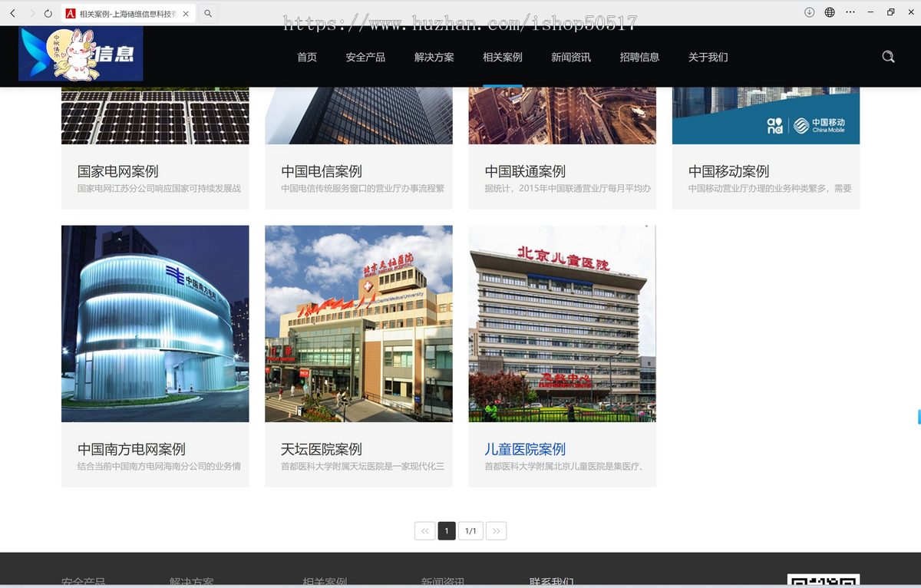Click the 中国南方电网 glass building image

coord(155,323)
